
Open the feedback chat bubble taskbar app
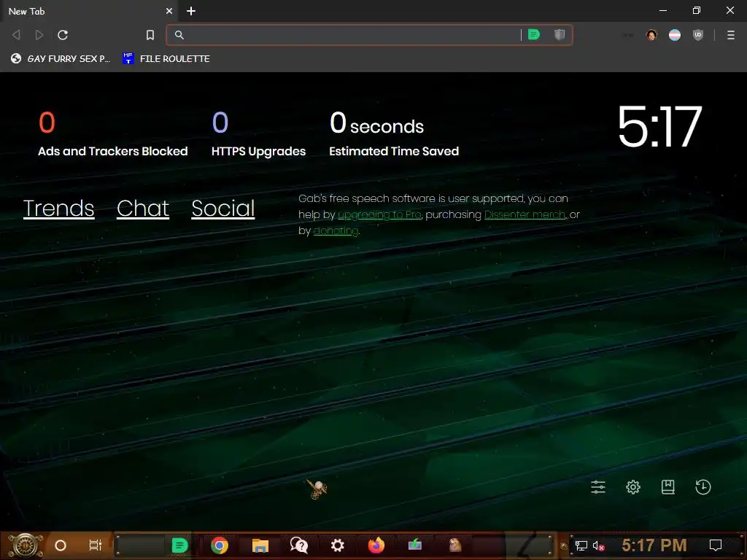(x=299, y=545)
